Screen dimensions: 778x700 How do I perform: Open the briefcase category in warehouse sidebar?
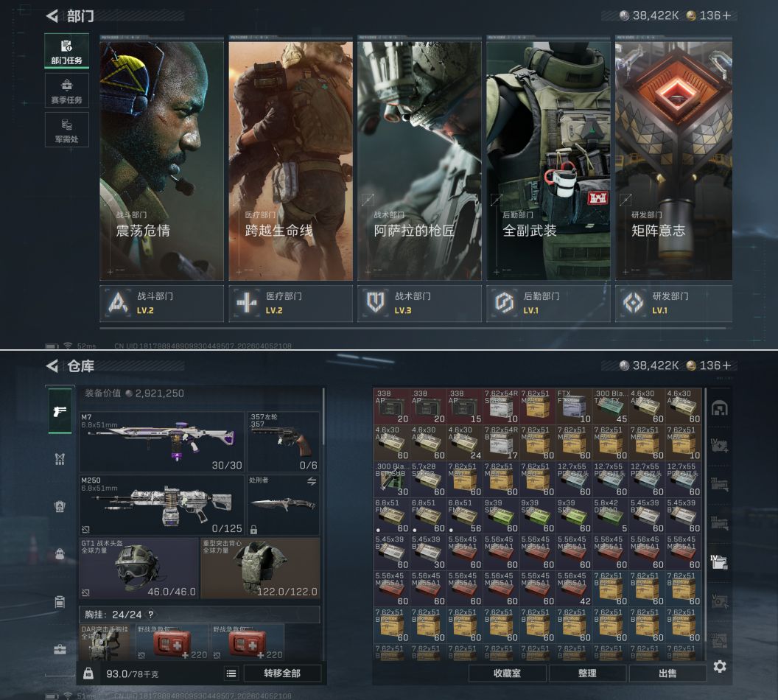(x=60, y=649)
